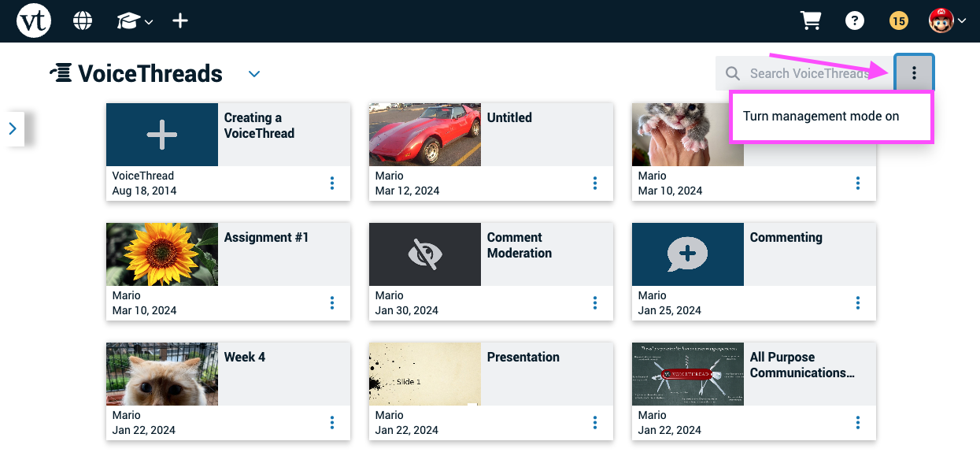The height and width of the screenshot is (456, 980).
Task: Click the VoiceThreads stack icon by the title
Action: [x=60, y=73]
